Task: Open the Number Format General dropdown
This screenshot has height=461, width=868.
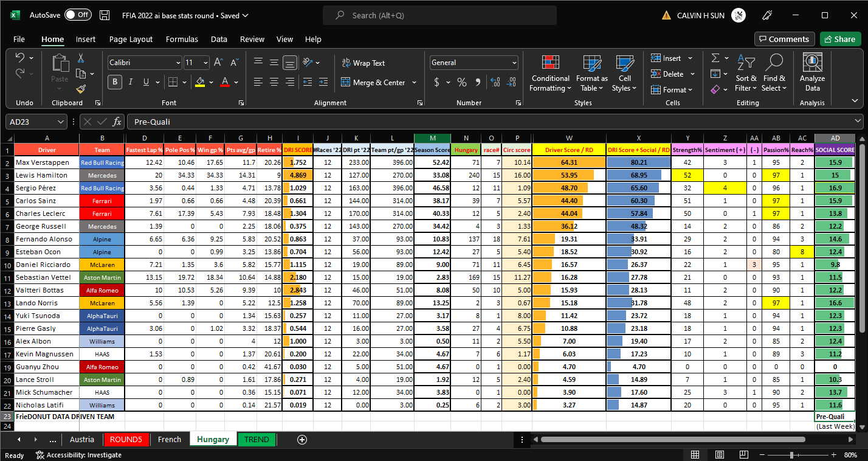Action: [x=514, y=63]
